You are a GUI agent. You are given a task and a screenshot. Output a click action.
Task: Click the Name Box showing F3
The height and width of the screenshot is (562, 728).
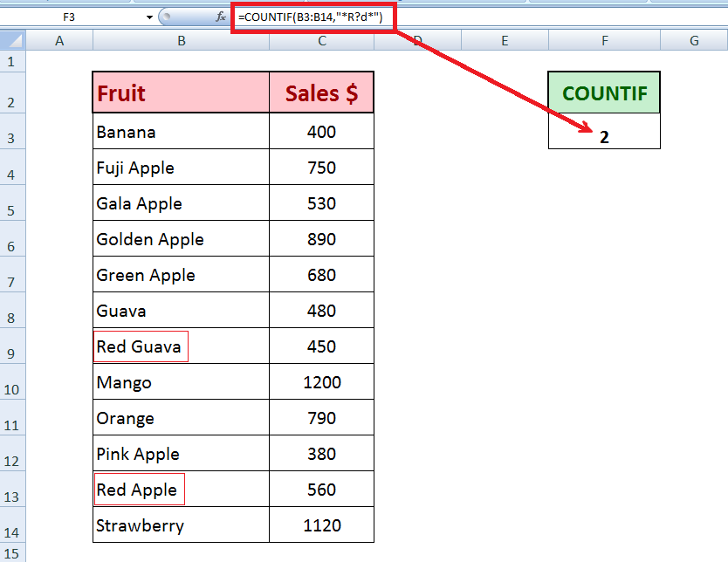[70, 17]
